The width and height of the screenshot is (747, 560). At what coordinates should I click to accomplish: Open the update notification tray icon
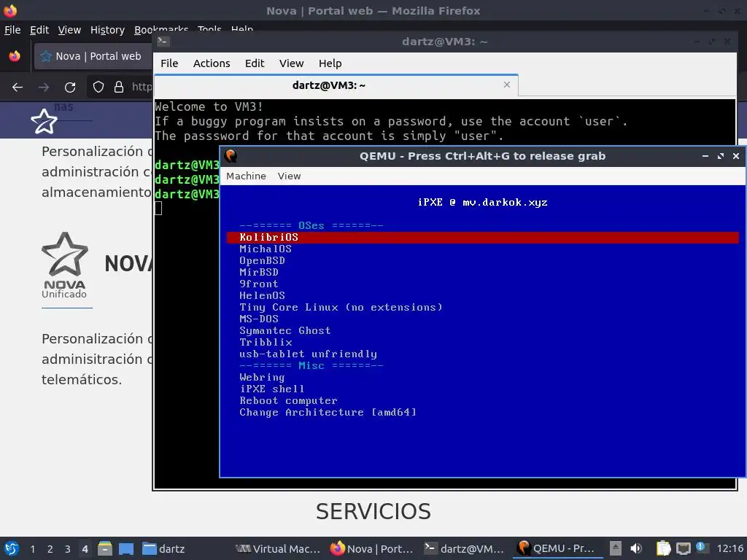(701, 548)
